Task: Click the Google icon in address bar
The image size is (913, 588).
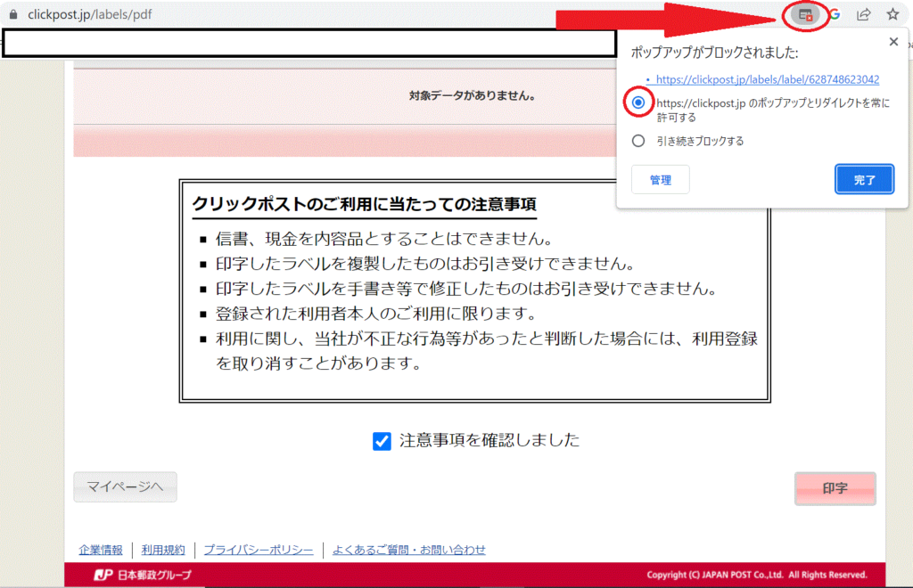Action: (x=835, y=14)
